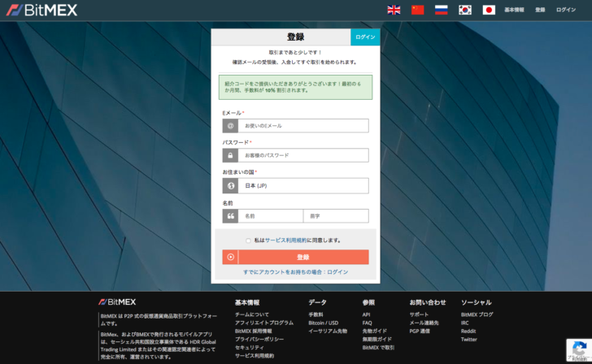Switch language with the UK flag
Screen dimensions: 592x364
pos(394,10)
